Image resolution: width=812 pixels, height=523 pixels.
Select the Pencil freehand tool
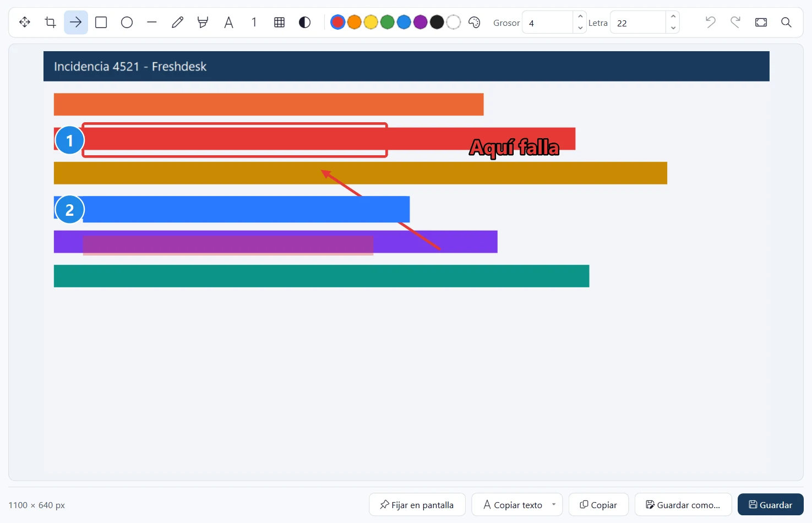pos(177,23)
